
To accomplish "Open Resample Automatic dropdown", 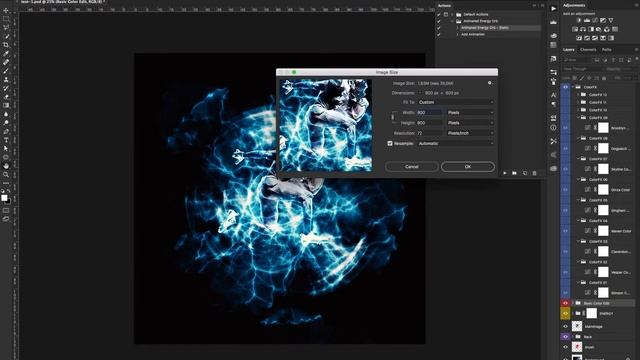I will (x=456, y=143).
